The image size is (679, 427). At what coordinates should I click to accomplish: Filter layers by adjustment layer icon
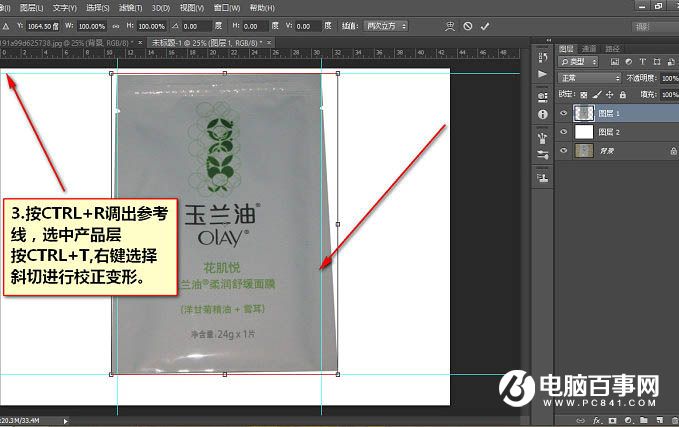pyautogui.click(x=629, y=62)
